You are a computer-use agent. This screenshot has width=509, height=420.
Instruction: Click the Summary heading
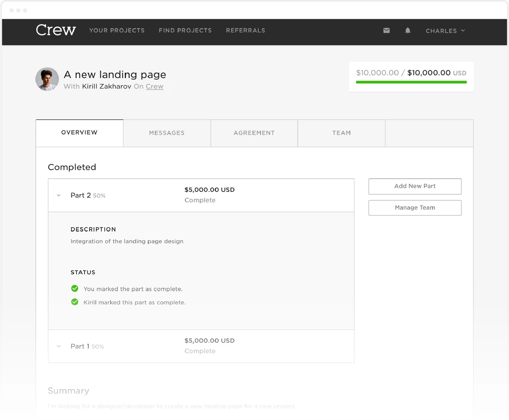click(x=69, y=391)
